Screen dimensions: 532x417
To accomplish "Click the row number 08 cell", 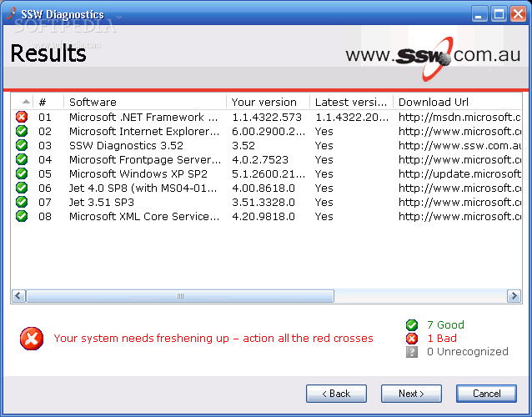I will click(x=45, y=217).
